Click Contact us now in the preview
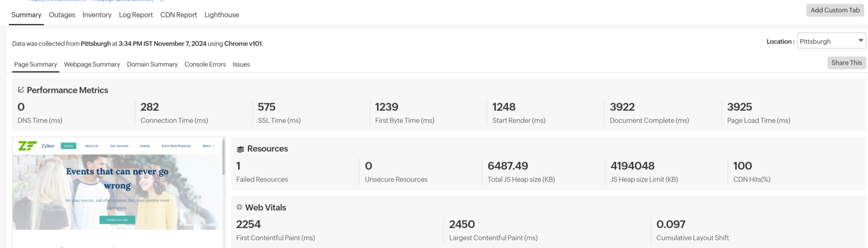 117,220
